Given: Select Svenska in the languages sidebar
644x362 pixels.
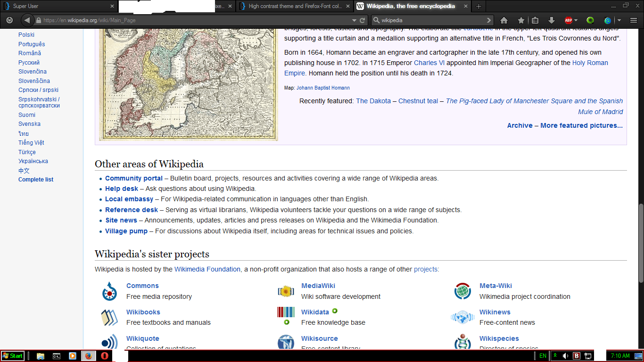Looking at the screenshot, I should (x=29, y=124).
